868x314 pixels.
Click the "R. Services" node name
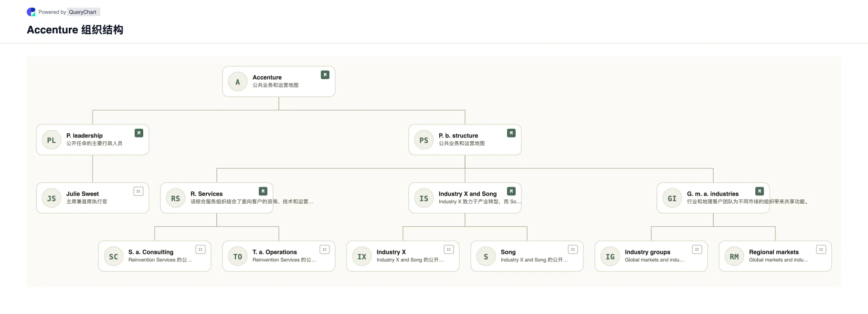pos(207,194)
